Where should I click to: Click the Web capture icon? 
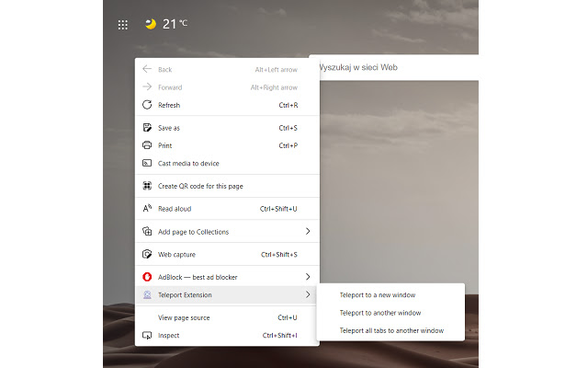click(147, 254)
